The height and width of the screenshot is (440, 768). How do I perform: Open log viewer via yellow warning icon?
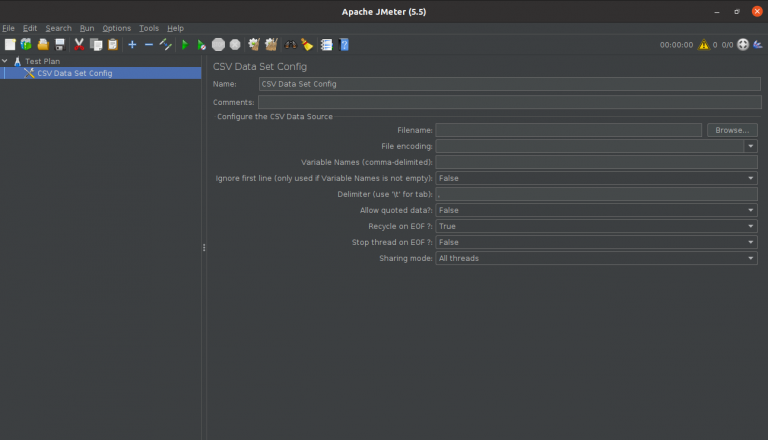tap(704, 45)
